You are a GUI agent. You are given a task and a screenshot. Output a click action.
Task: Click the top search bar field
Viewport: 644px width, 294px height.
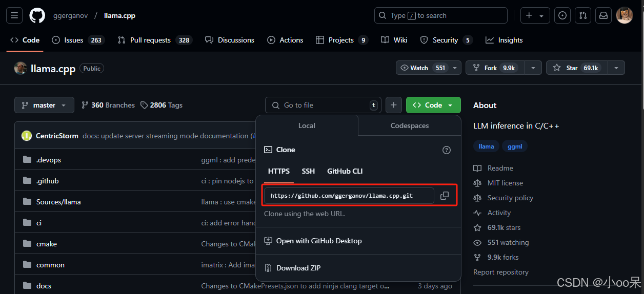[x=441, y=15]
